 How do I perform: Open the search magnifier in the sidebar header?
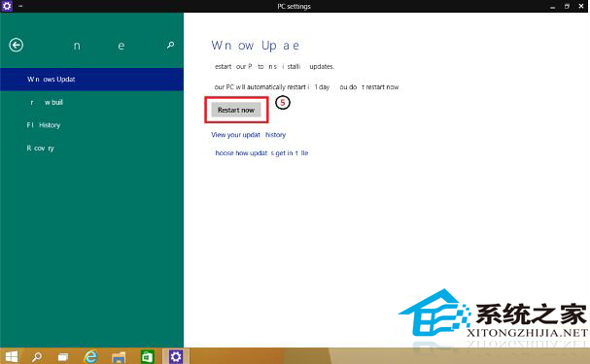(x=170, y=45)
